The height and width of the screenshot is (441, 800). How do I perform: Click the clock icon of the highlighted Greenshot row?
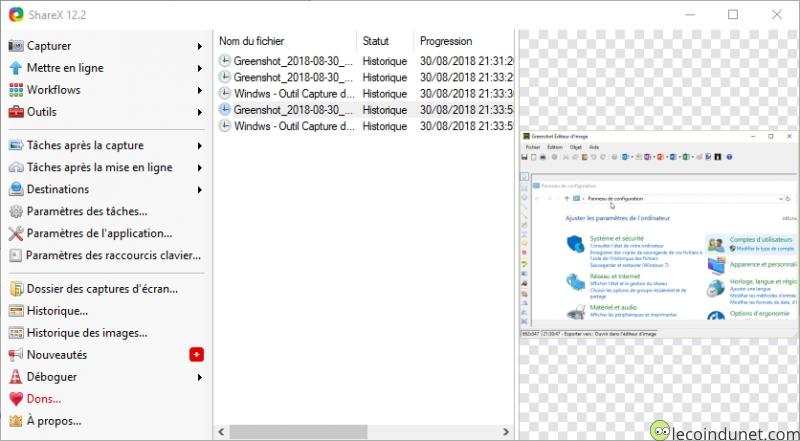point(224,109)
